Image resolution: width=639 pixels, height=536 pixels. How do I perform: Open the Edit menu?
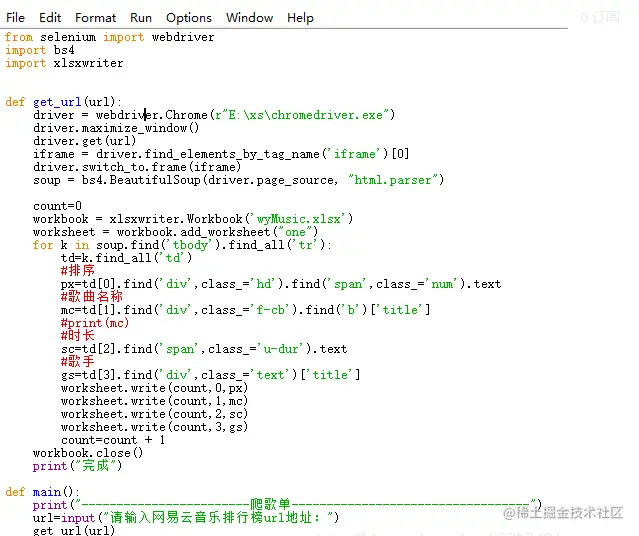[x=50, y=18]
